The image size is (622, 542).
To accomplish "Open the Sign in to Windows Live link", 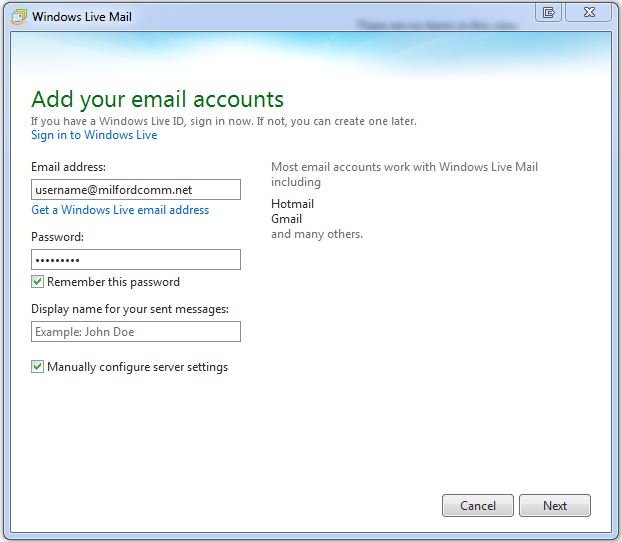I will click(94, 135).
